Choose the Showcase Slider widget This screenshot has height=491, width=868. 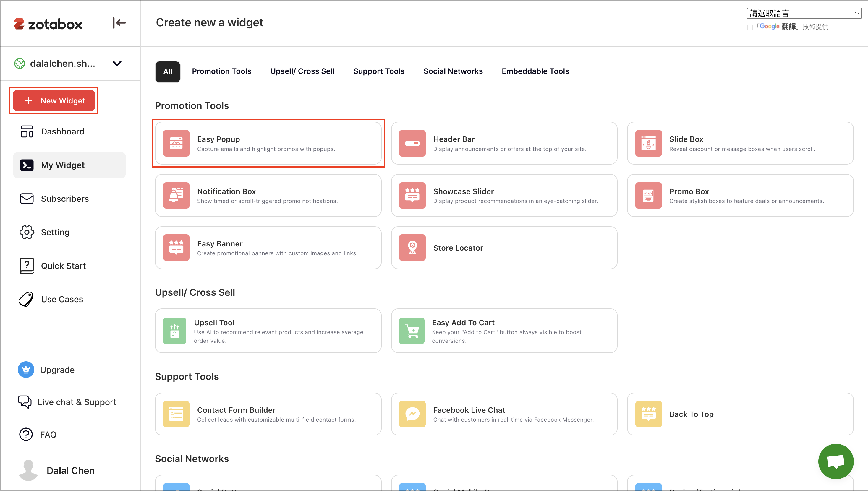[x=504, y=196]
